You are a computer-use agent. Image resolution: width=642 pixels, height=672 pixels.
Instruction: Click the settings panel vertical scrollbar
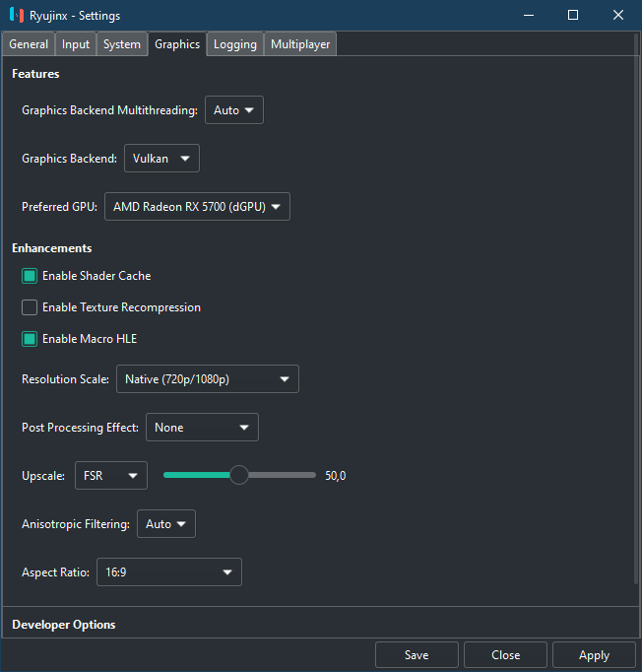pyautogui.click(x=636, y=308)
